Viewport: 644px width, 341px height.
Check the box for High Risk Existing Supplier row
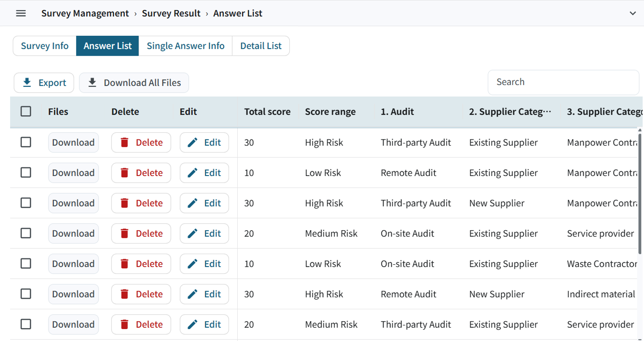[x=26, y=142]
